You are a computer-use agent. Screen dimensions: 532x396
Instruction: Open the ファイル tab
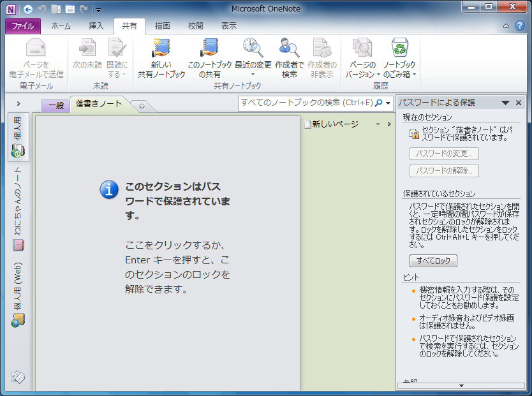coord(23,26)
